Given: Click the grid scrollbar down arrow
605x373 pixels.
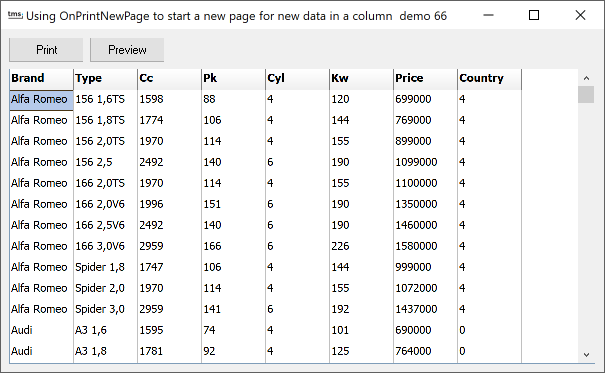Looking at the screenshot, I should click(x=586, y=354).
